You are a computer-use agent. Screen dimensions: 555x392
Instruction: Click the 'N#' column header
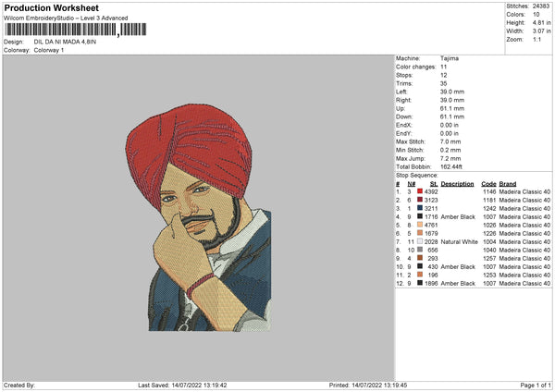(412, 184)
